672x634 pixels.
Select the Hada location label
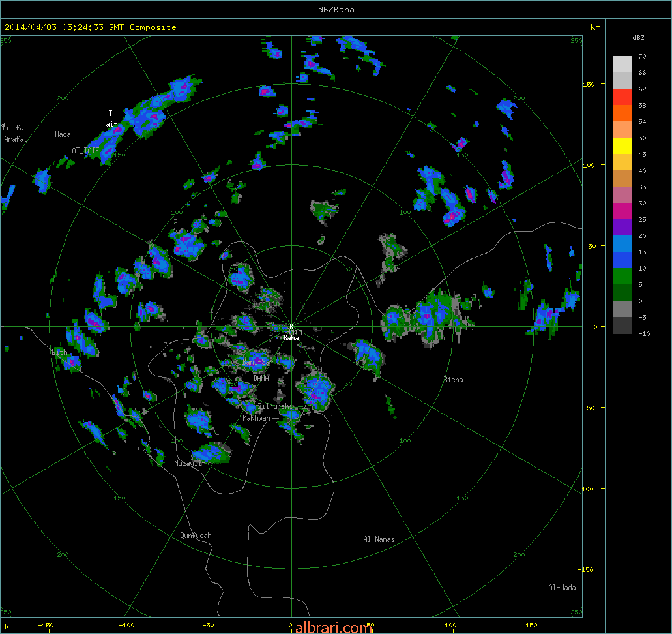click(63, 134)
